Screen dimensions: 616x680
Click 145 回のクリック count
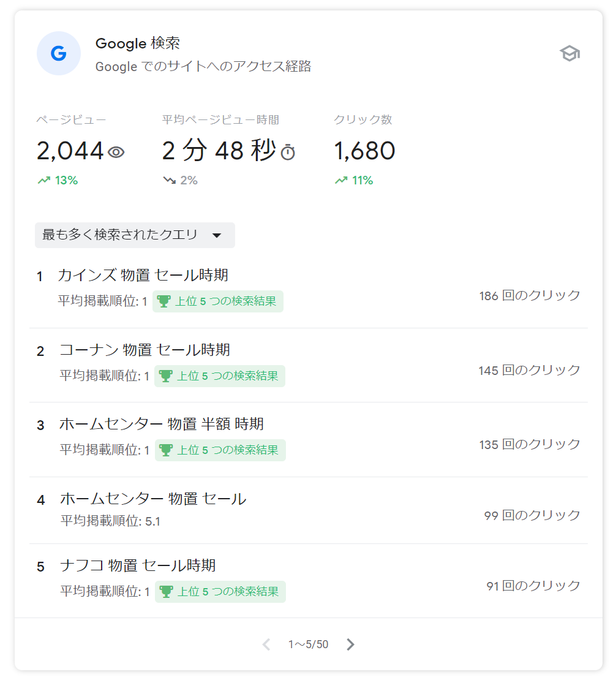529,371
